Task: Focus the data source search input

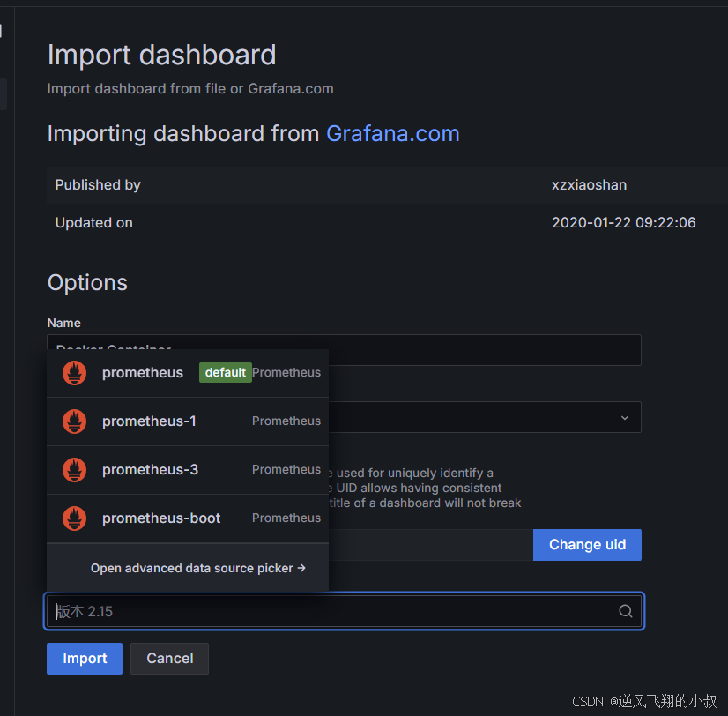Action: pyautogui.click(x=344, y=611)
